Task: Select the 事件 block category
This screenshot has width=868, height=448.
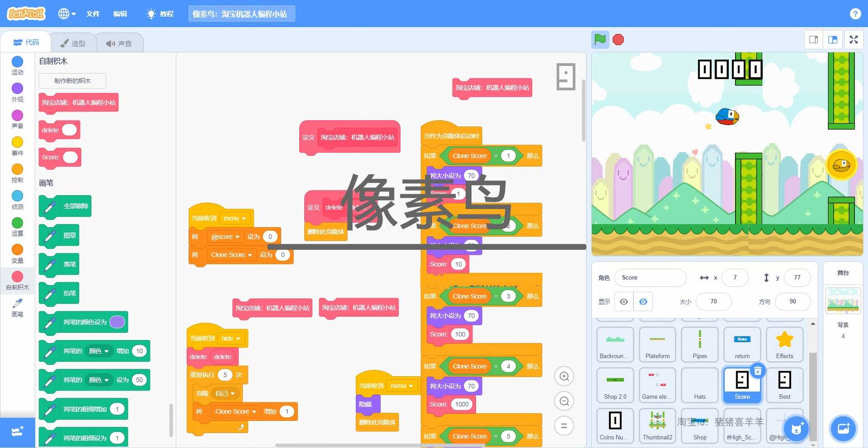Action: 17,146
